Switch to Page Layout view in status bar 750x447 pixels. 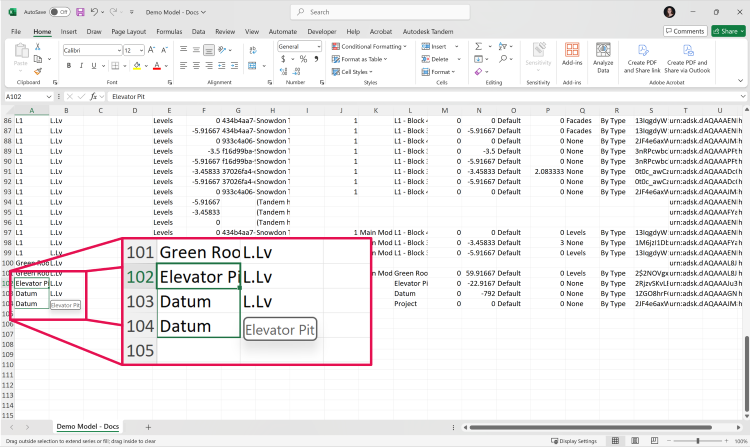[x=635, y=440]
